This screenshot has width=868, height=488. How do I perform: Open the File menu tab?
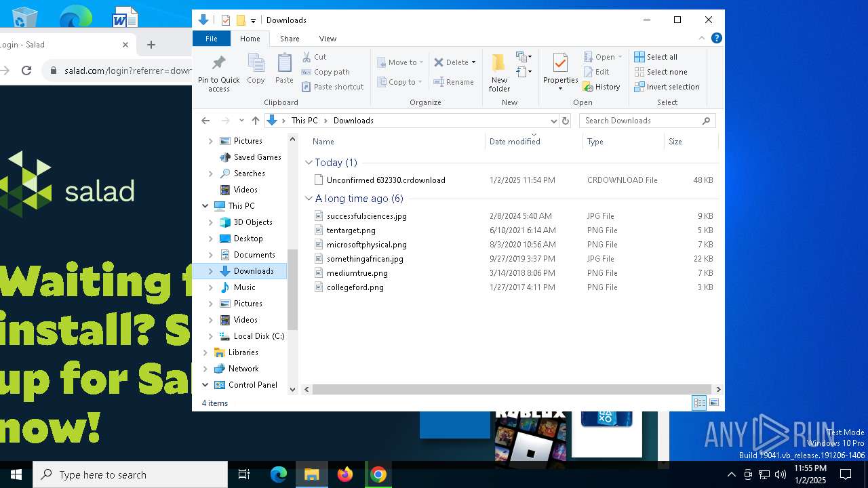(x=211, y=39)
